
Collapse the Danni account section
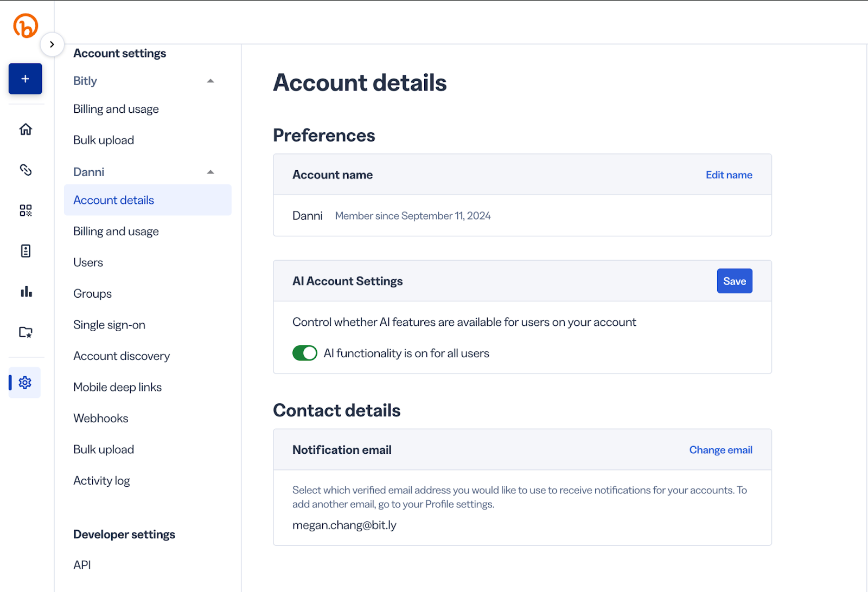point(210,172)
